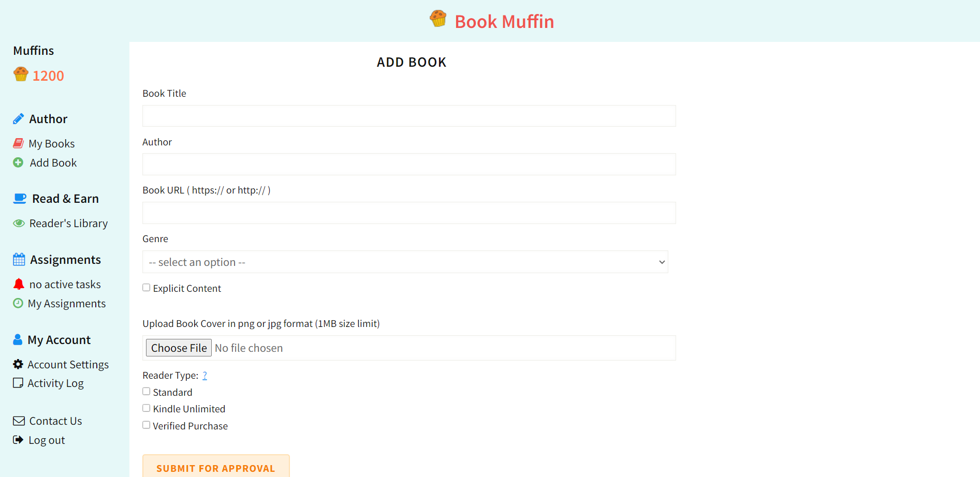980x477 pixels.
Task: Select the Verified Purchase checkbox
Action: click(147, 425)
